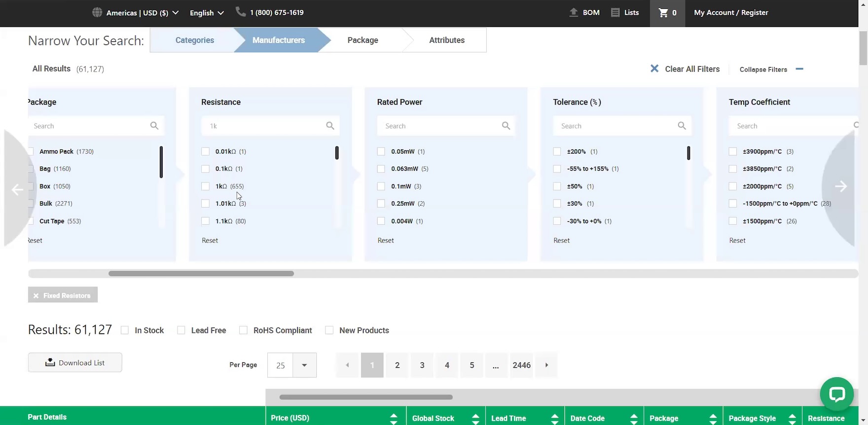Click Reset under Rated Power
The height and width of the screenshot is (425, 868).
[386, 241]
